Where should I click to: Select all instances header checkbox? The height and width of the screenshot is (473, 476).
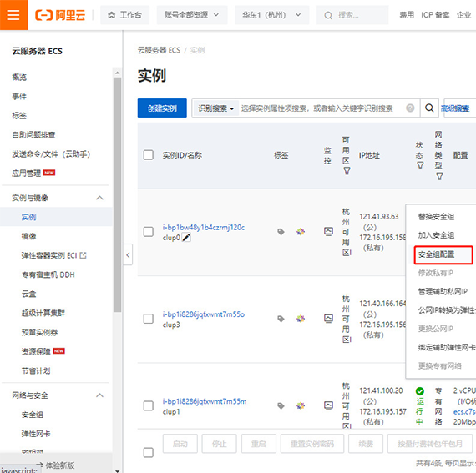[x=148, y=154]
